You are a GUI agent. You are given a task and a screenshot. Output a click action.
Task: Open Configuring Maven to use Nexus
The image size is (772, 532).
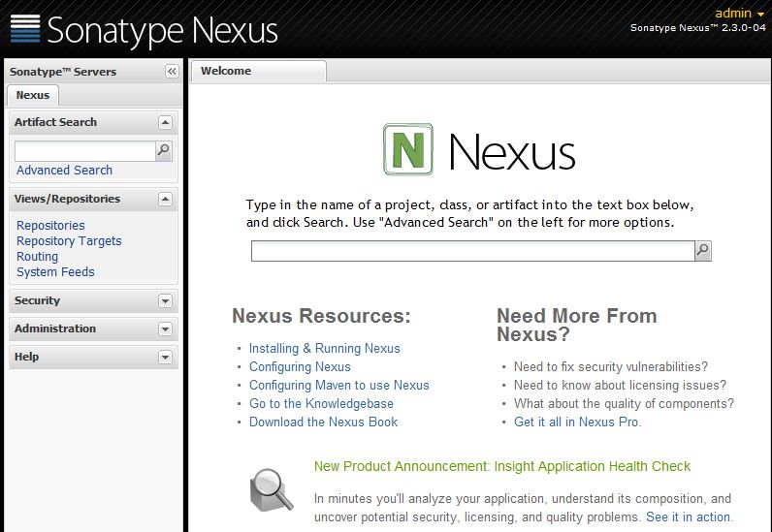[x=339, y=386]
